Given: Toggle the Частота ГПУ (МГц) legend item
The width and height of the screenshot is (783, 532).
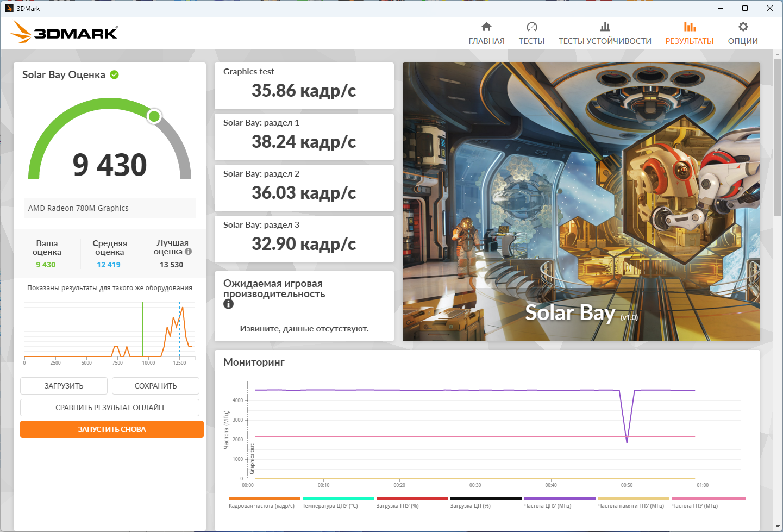Looking at the screenshot, I should pyautogui.click(x=709, y=503).
